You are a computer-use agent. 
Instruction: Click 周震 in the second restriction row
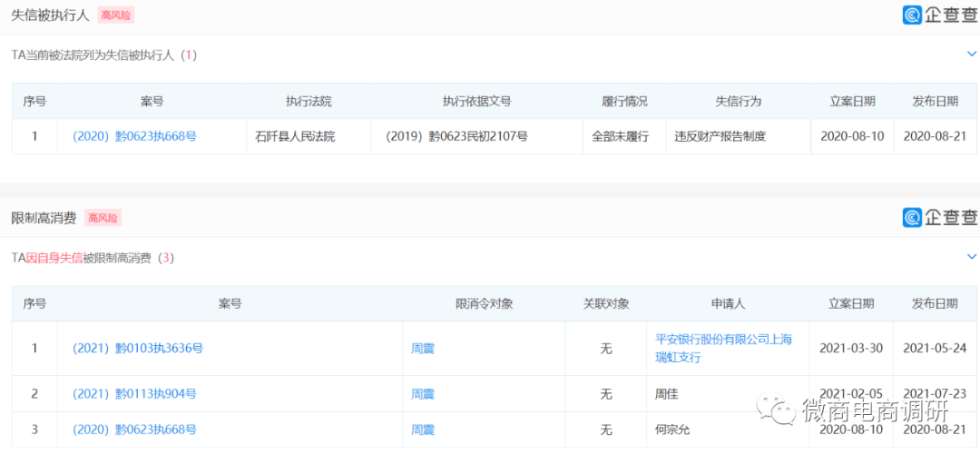coord(423,393)
